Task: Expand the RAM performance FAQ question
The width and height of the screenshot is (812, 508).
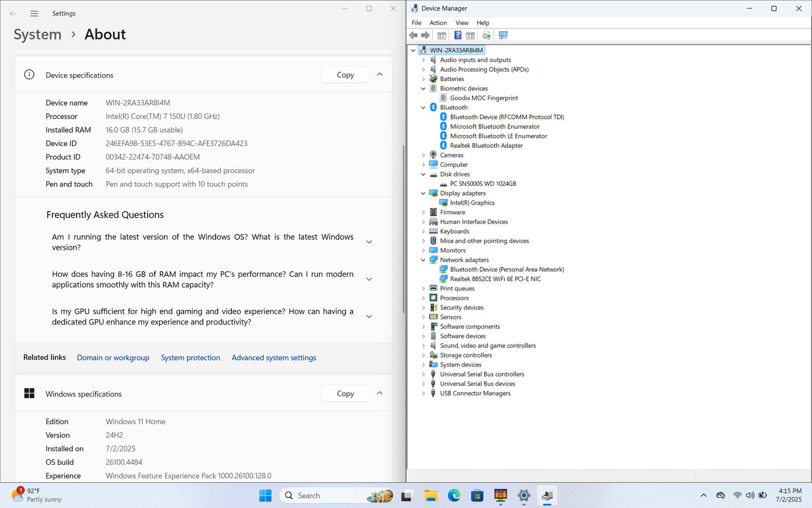Action: pyautogui.click(x=369, y=279)
